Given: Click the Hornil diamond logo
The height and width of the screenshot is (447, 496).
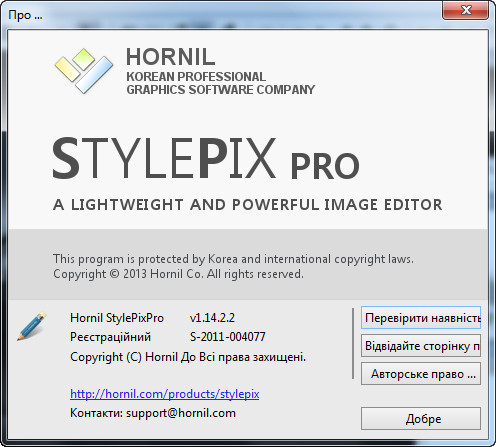Looking at the screenshot, I should point(84,71).
